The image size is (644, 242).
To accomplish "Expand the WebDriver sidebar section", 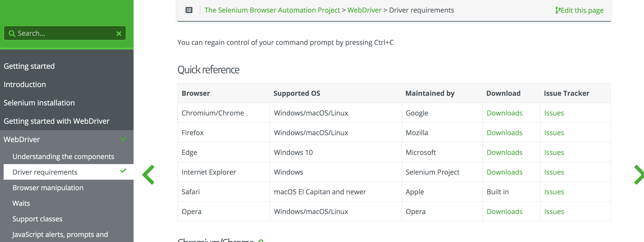I will pyautogui.click(x=22, y=139).
